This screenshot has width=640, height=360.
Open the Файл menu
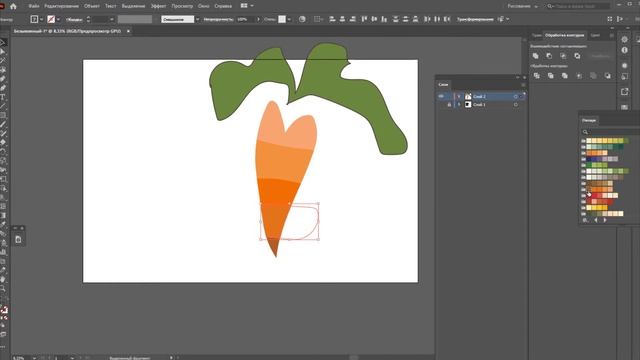tap(34, 6)
